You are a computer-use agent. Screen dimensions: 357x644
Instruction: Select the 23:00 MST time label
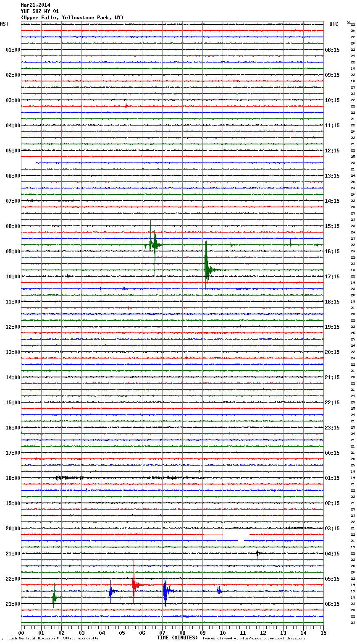tap(13, 604)
